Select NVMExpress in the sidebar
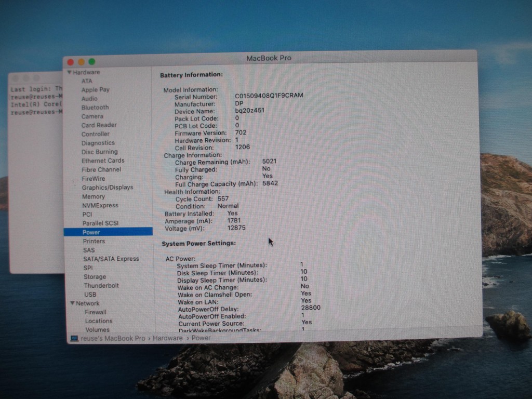 [x=100, y=206]
